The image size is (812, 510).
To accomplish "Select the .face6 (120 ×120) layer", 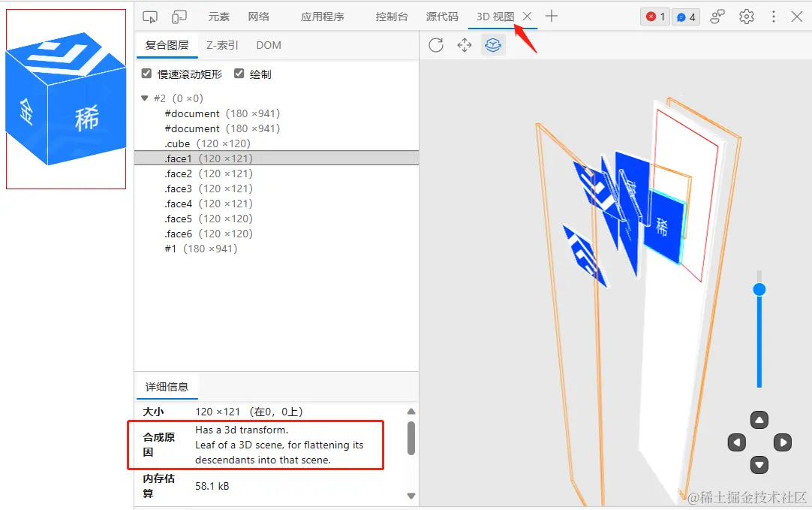I will (276, 234).
